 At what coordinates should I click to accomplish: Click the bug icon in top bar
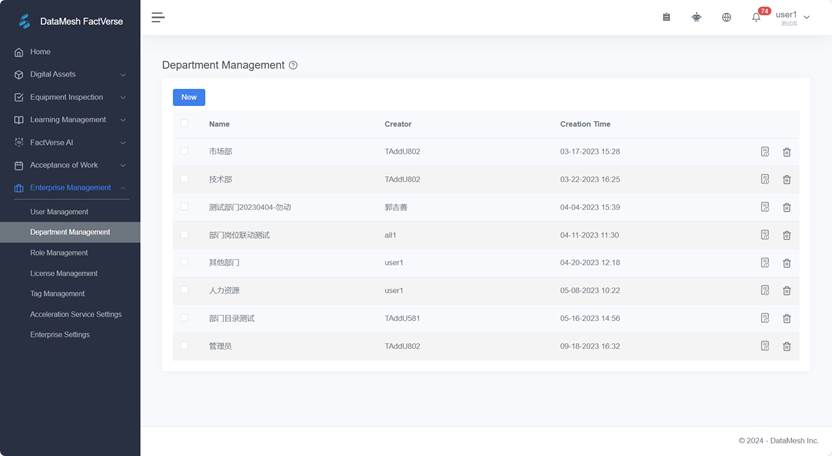click(x=696, y=17)
